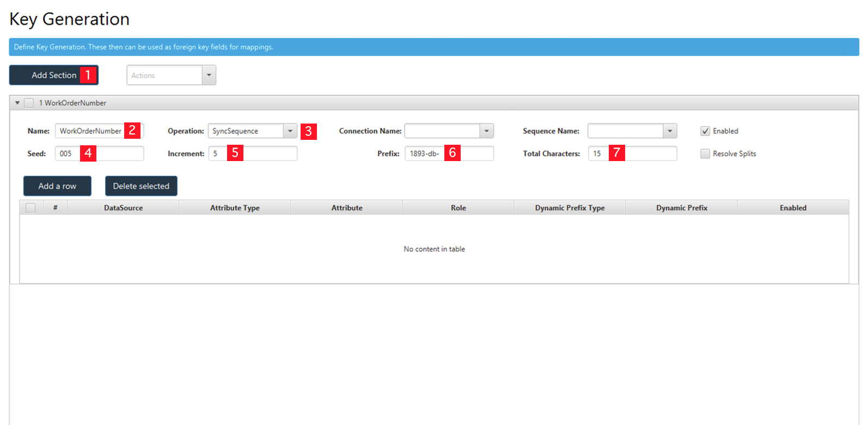Screen dimensions: 868x425
Task: Click the blue Define Key Generation info banner
Action: coord(434,47)
